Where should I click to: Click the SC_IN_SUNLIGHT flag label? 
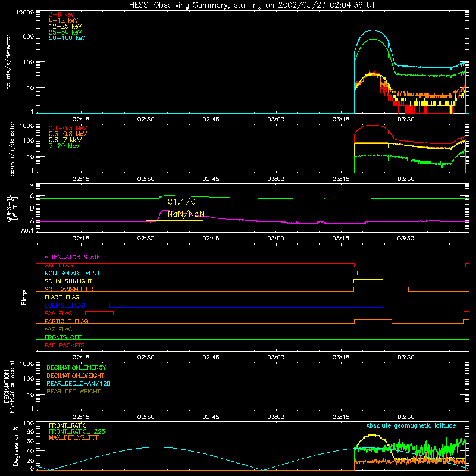[68, 281]
